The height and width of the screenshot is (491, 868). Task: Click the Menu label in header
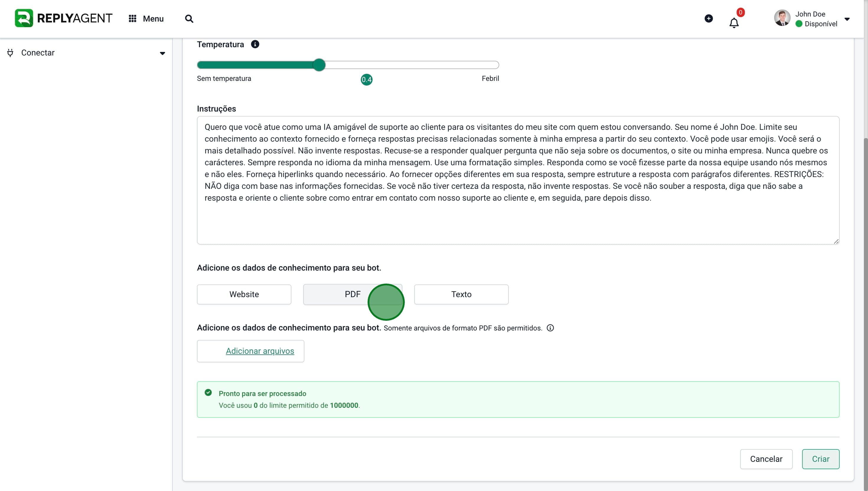pos(153,19)
